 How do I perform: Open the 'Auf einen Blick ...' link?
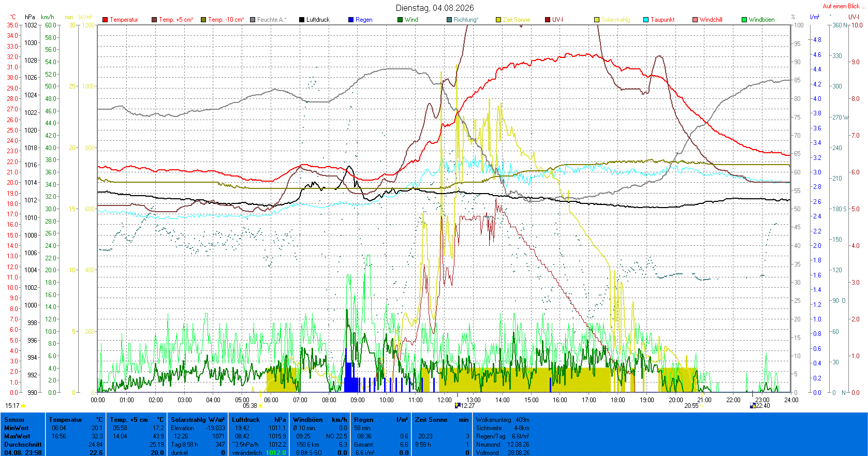pyautogui.click(x=843, y=6)
